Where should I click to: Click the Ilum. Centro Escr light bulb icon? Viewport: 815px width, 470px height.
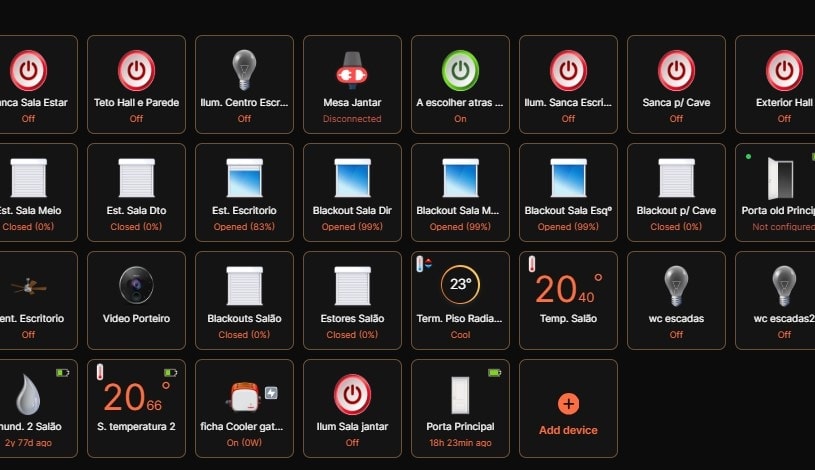pos(244,70)
